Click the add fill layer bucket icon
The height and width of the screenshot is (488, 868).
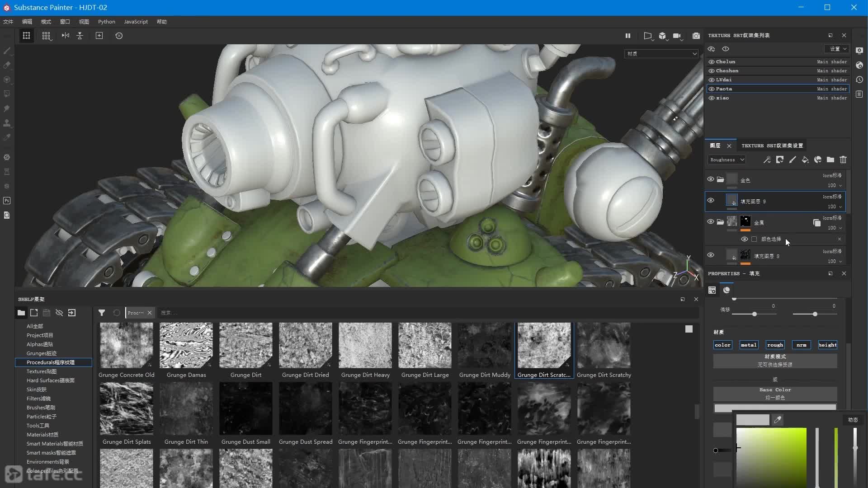[x=805, y=160]
